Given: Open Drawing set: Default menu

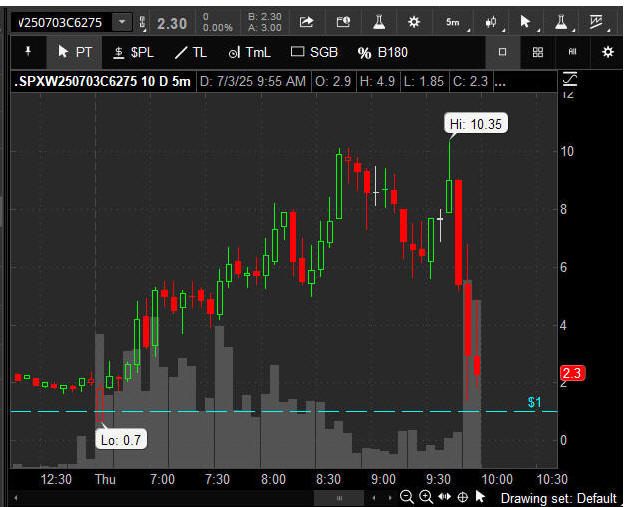Looking at the screenshot, I should pos(558,498).
